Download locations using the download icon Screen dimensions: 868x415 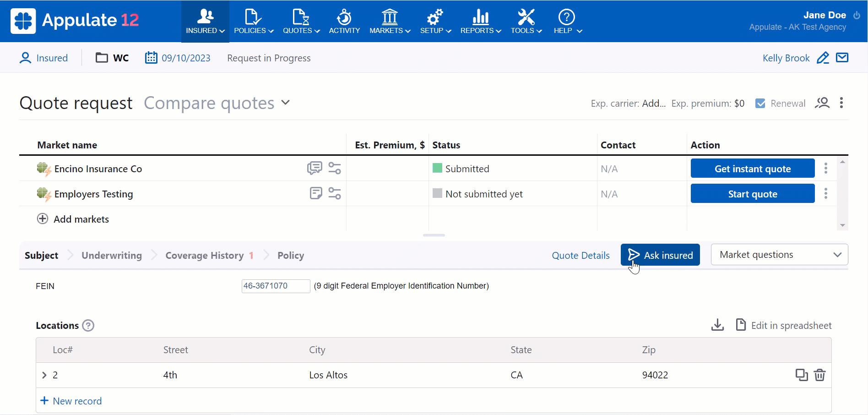(717, 325)
